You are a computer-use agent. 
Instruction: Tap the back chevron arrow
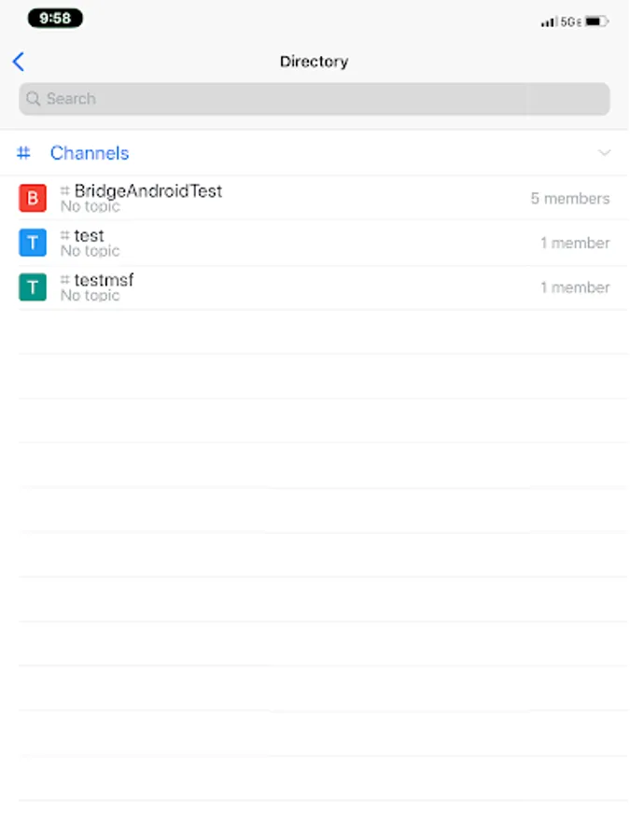click(x=19, y=62)
